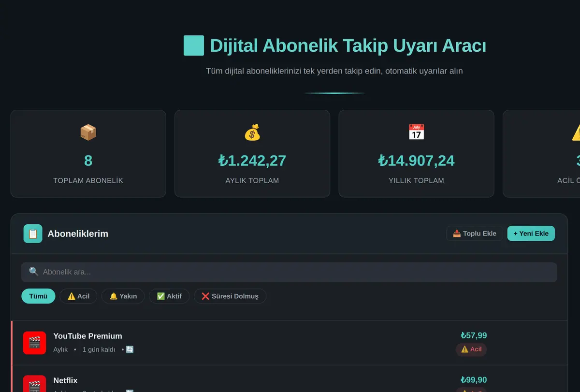Screen dimensions: 580x392
Task: Click the ₺14.907,24 yearly total value
Action: (x=416, y=160)
